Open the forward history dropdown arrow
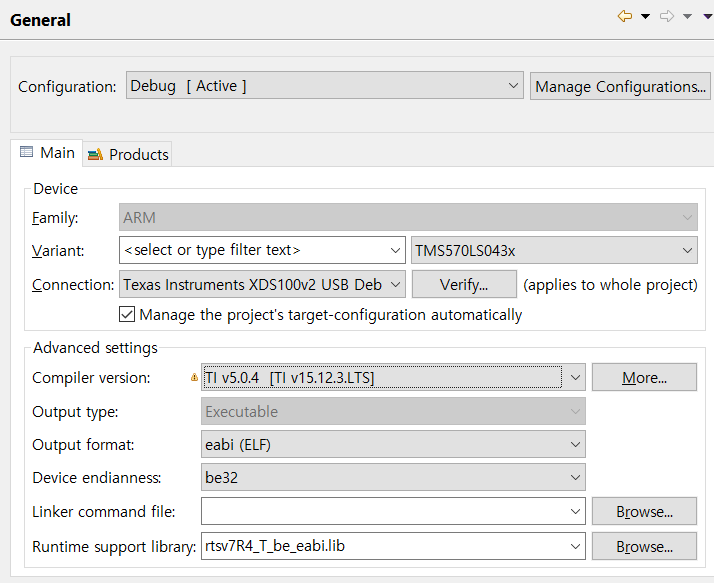This screenshot has width=714, height=583. click(687, 16)
